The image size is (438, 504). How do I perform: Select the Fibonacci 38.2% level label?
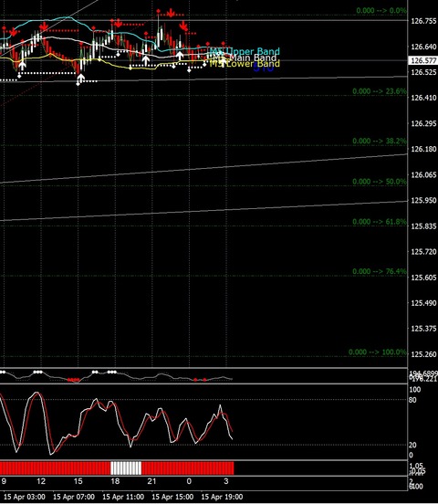tap(380, 142)
